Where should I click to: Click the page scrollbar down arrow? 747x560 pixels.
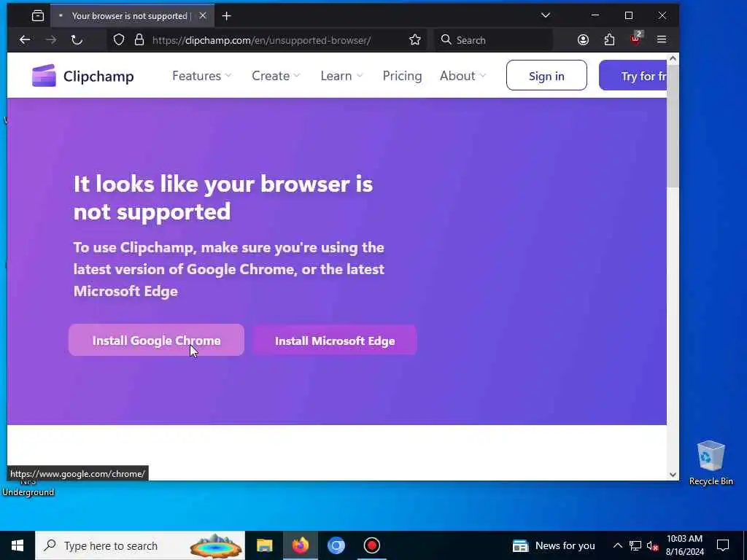673,474
